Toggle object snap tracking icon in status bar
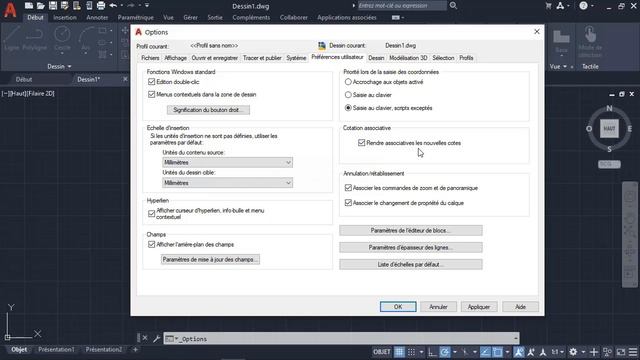 point(485,352)
